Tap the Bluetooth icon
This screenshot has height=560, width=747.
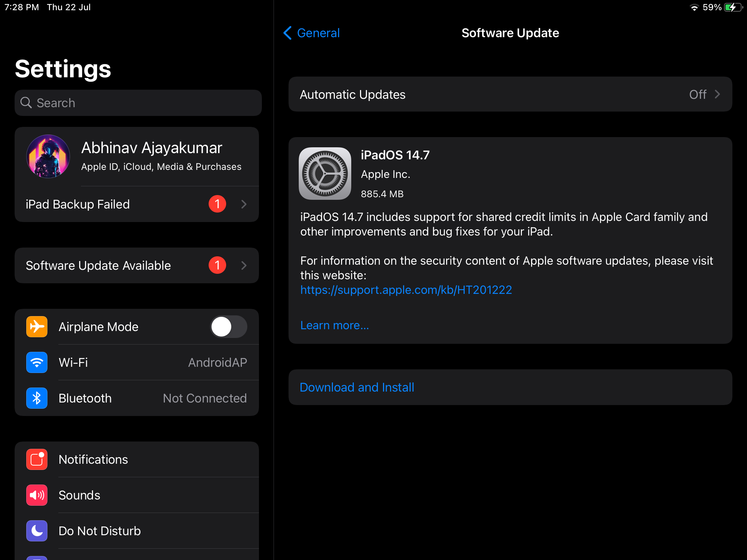click(x=37, y=398)
